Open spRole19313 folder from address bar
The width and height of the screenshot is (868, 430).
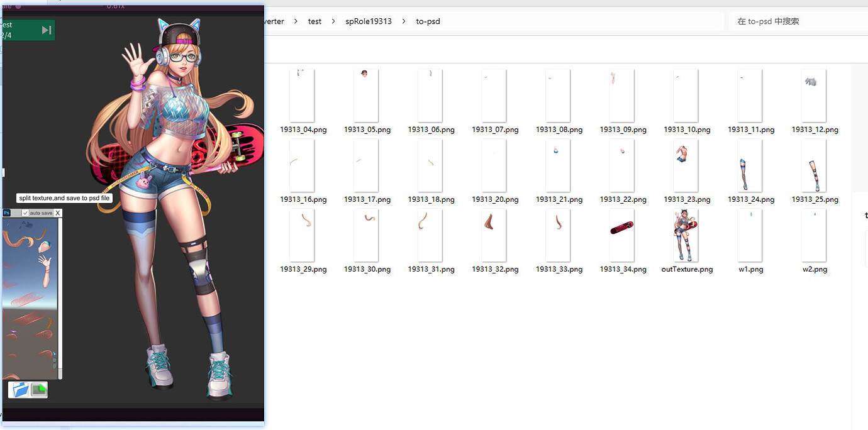coord(369,21)
